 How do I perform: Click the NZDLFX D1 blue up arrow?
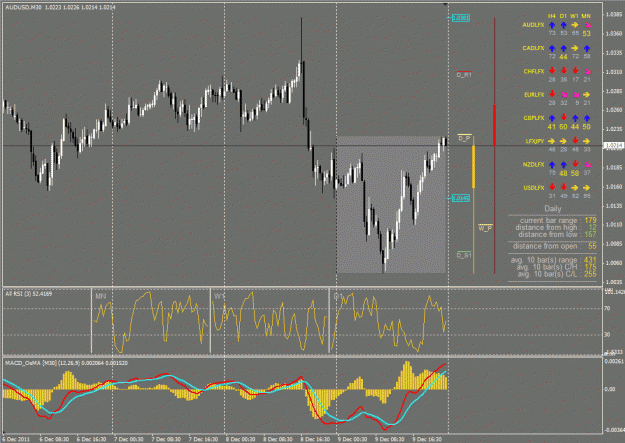point(563,165)
